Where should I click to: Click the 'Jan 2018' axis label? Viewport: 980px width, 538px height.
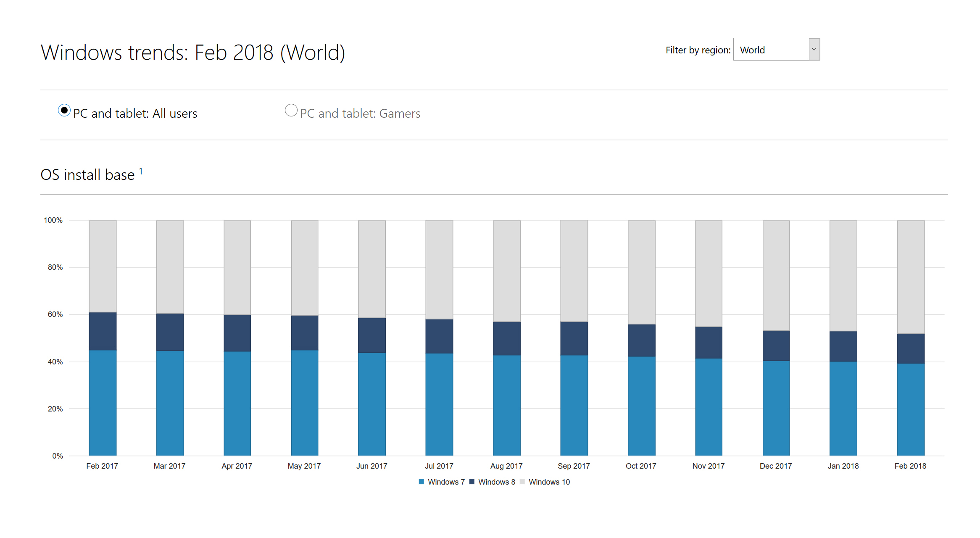(843, 466)
